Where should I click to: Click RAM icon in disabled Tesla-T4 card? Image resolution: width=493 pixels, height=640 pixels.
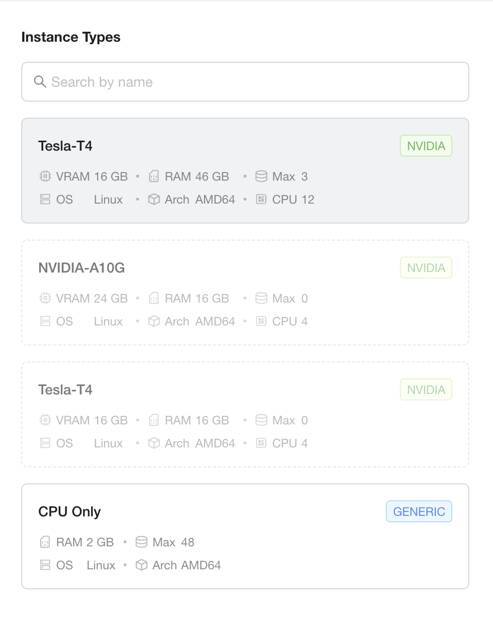[x=154, y=420]
